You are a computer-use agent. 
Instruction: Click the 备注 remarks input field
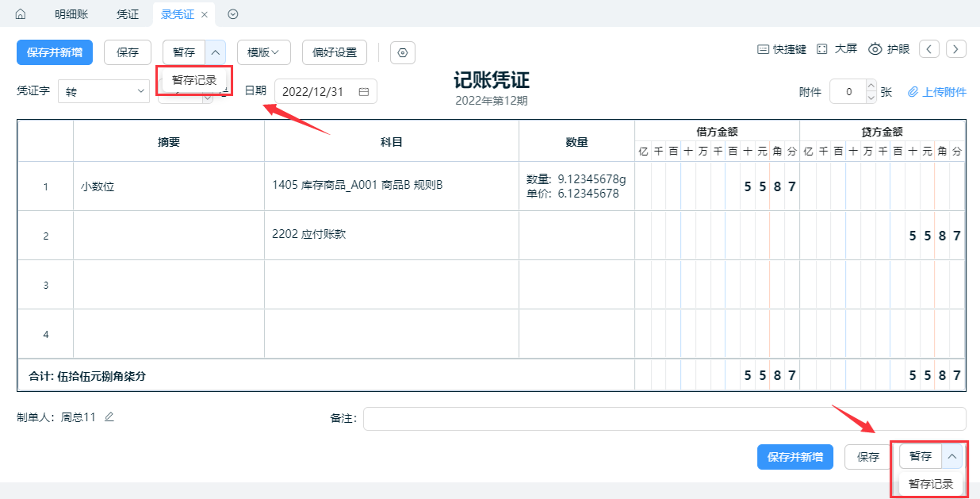pyautogui.click(x=664, y=418)
